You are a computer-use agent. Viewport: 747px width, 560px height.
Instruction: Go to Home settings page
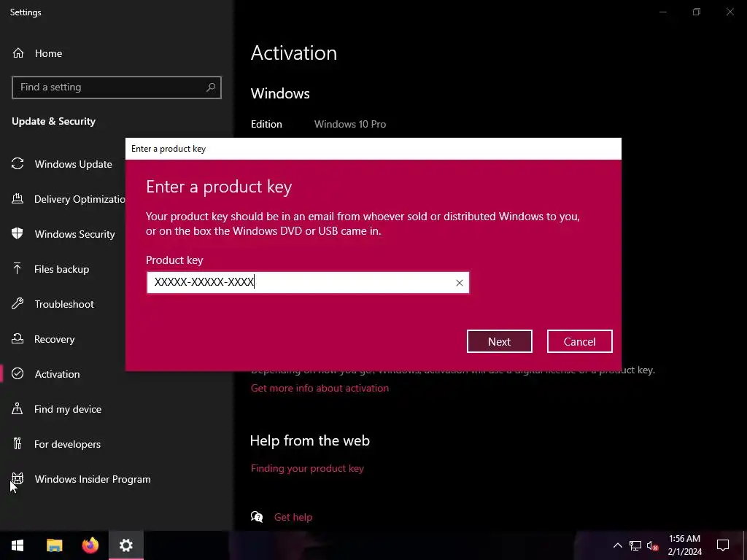[x=48, y=53]
